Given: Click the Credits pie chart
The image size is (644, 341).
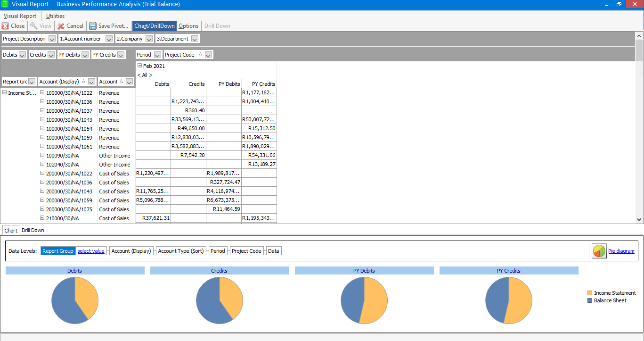Looking at the screenshot, I should pos(220,300).
